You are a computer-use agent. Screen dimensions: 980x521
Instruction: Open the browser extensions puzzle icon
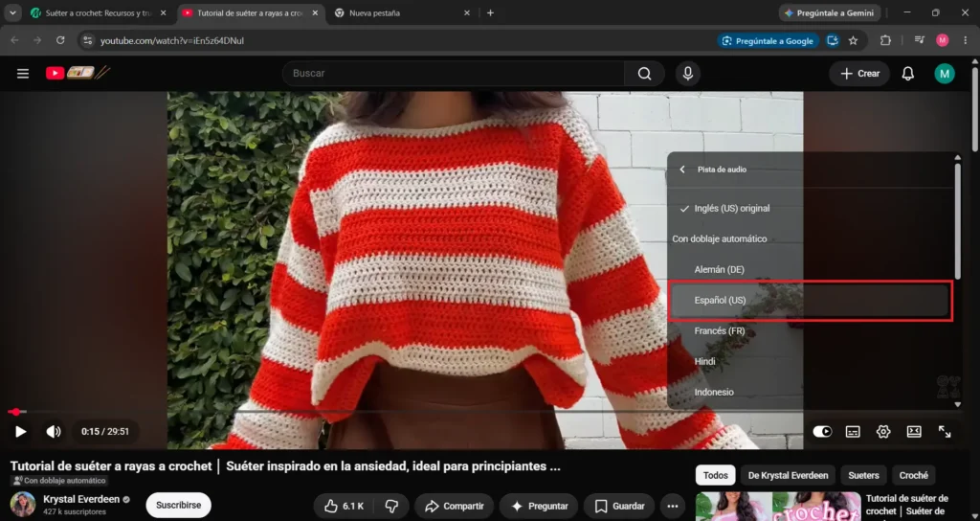coord(885,40)
